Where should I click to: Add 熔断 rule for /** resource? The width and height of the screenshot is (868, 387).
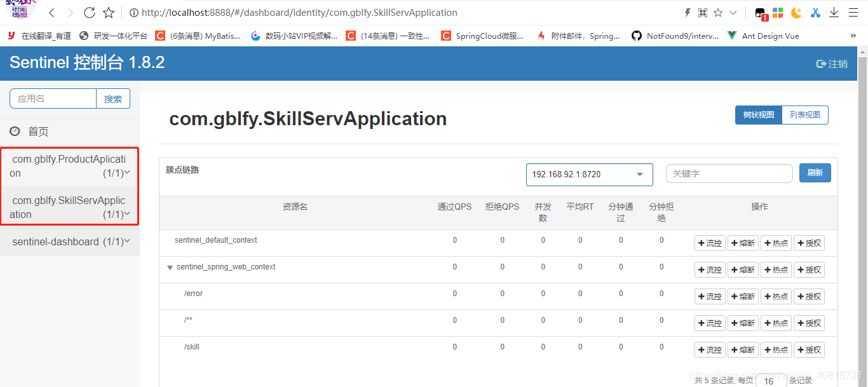pos(743,323)
